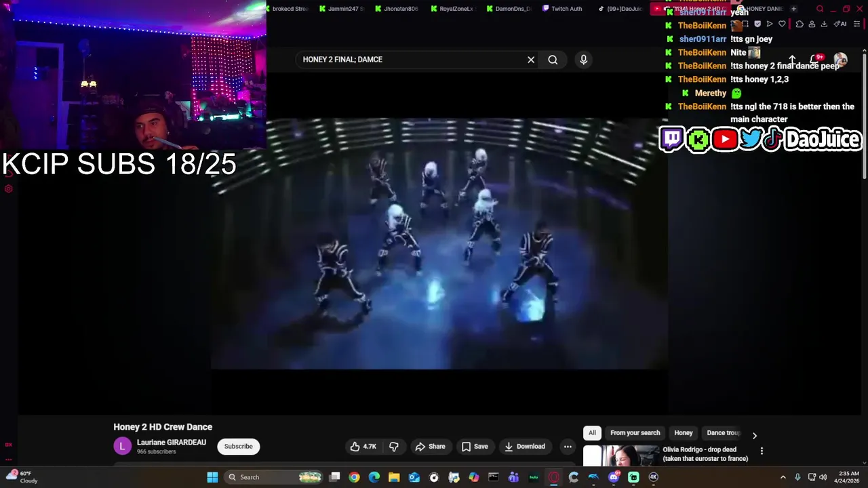Open volume control in system tray
868x488 pixels.
point(823,477)
